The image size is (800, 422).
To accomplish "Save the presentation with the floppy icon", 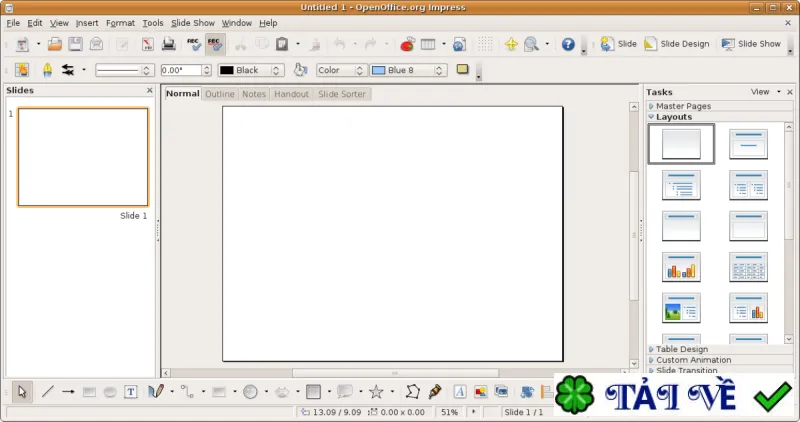I will click(76, 44).
